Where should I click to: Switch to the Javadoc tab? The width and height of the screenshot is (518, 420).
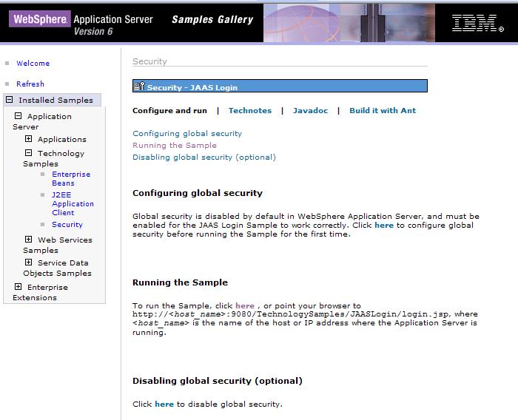(310, 111)
